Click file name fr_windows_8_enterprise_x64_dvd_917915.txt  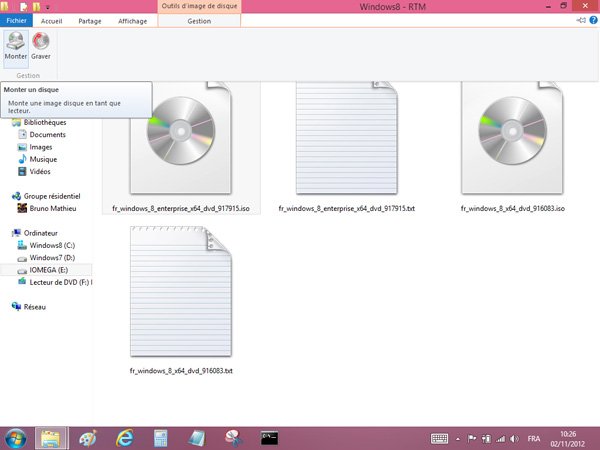tap(347, 209)
